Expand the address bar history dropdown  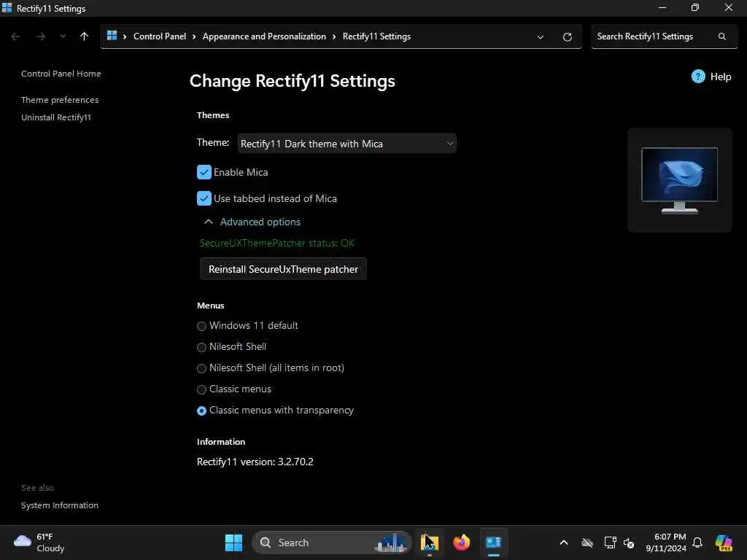[541, 37]
